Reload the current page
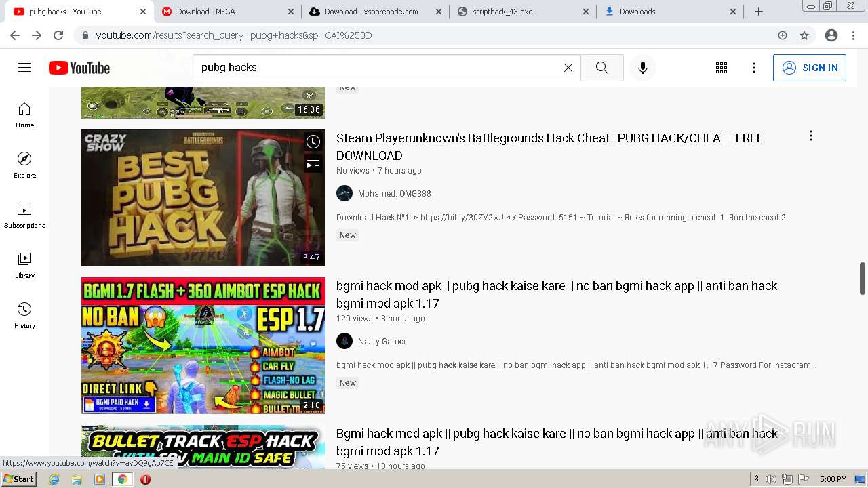The width and height of the screenshot is (868, 488). [x=58, y=35]
